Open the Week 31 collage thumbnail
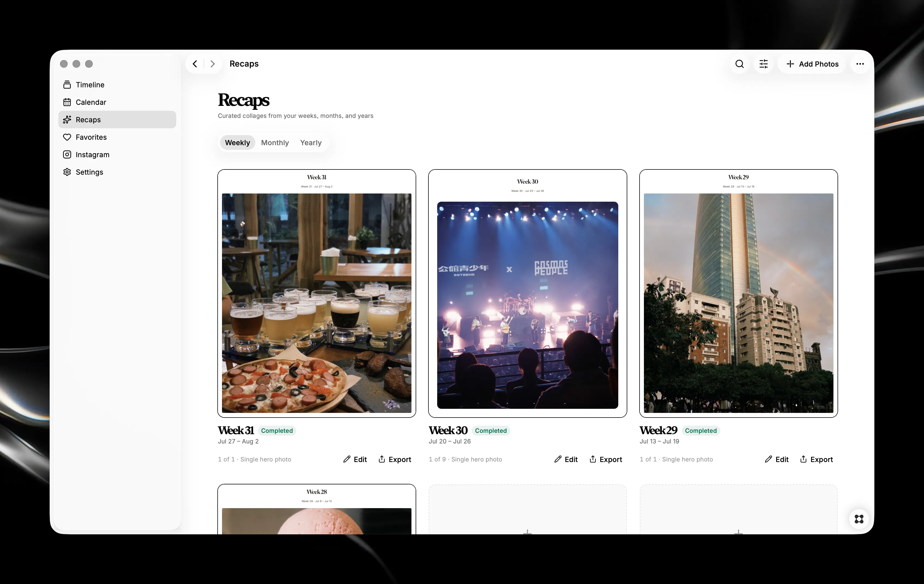Image resolution: width=924 pixels, height=584 pixels. point(317,293)
